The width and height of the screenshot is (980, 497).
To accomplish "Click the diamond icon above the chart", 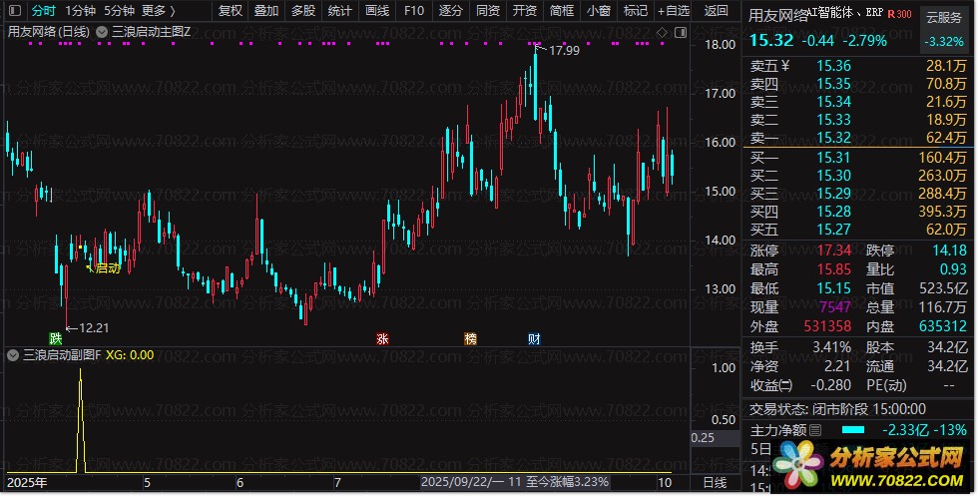I will pos(663,32).
